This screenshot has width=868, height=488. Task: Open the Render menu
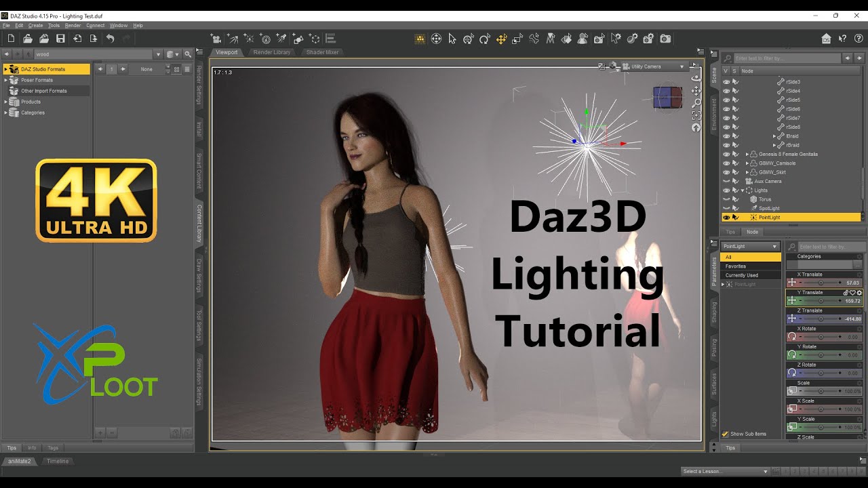[73, 25]
